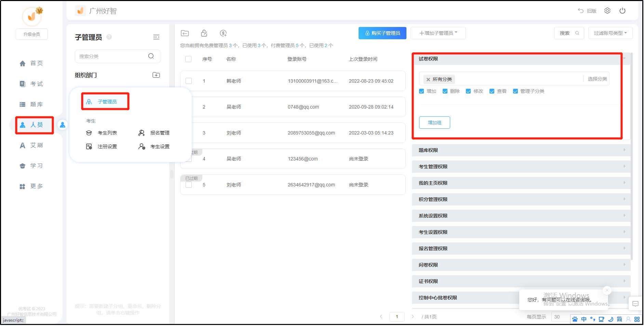Open the 增加子管理员 dropdown
644x326 pixels.
coord(438,33)
